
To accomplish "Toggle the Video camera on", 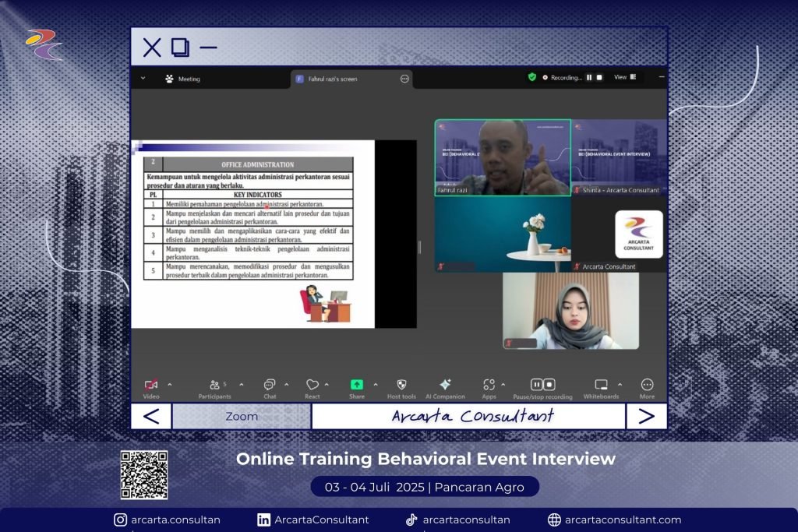I will (x=151, y=386).
